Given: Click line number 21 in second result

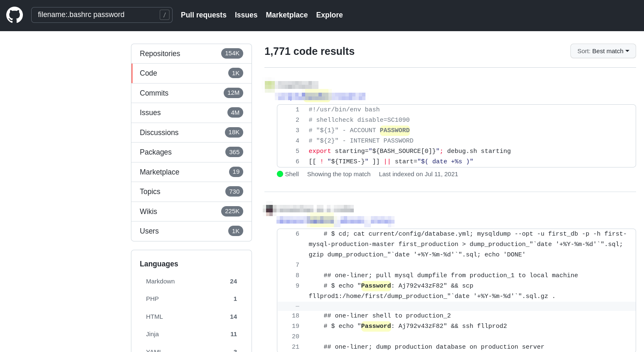Looking at the screenshot, I should [x=296, y=347].
